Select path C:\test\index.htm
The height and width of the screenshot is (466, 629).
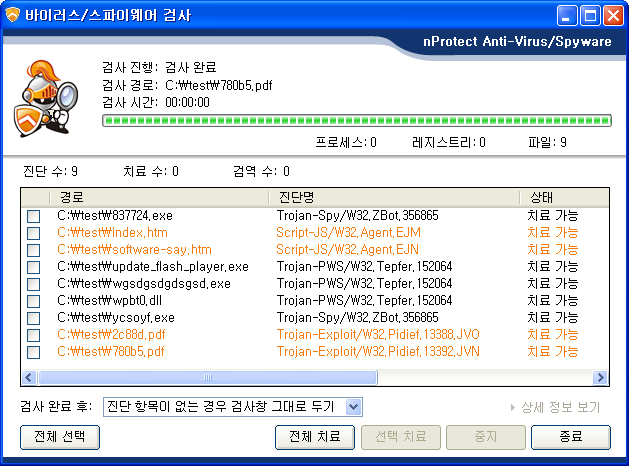112,233
